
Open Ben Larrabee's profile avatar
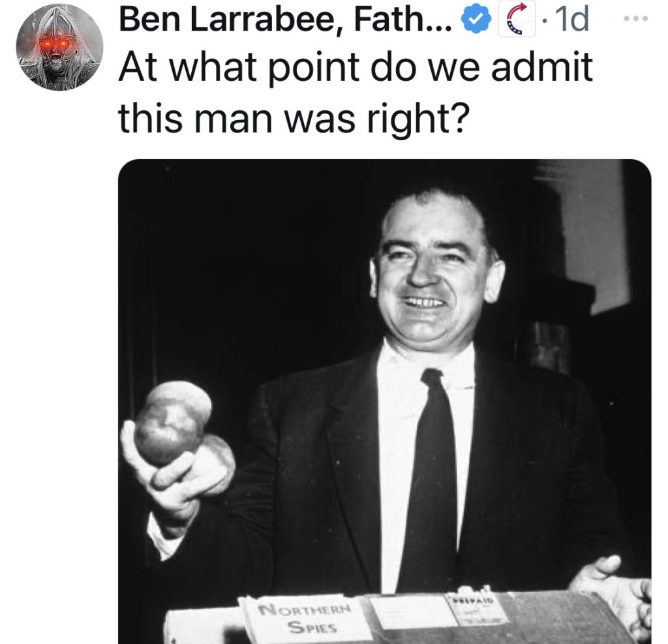[59, 48]
